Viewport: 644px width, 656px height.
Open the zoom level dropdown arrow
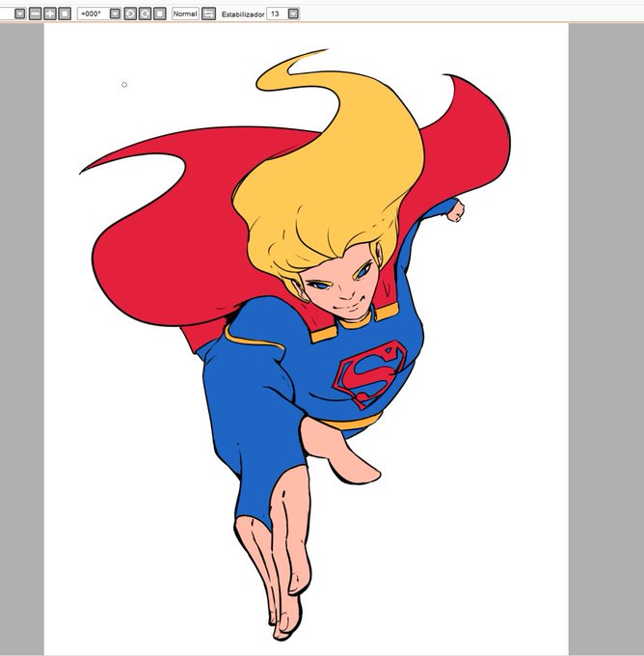coord(19,14)
